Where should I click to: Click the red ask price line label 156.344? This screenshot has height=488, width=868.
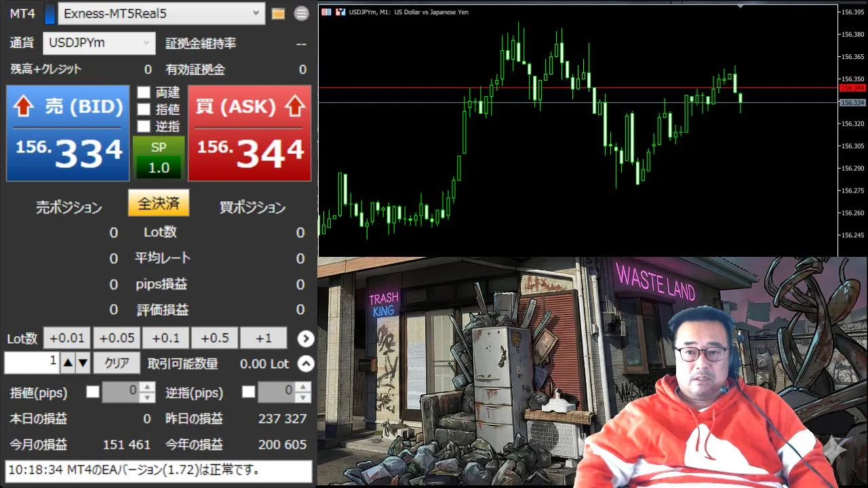(852, 87)
